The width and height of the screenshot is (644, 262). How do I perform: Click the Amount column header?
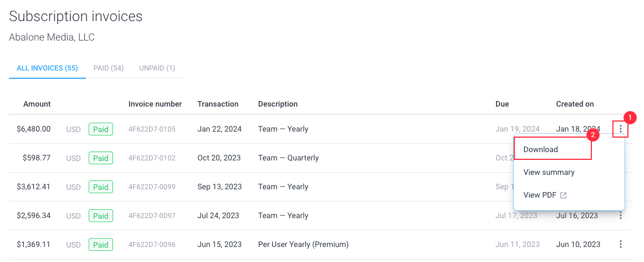coord(37,104)
